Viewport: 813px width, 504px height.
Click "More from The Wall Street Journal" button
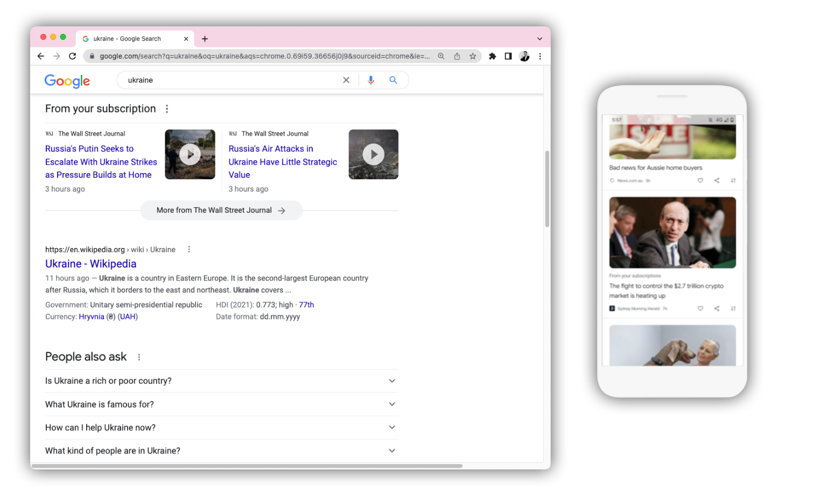coord(221,211)
